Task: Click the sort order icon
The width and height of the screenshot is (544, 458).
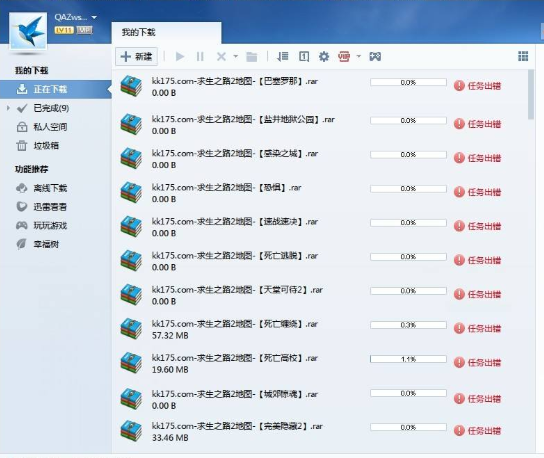Action: click(x=283, y=57)
